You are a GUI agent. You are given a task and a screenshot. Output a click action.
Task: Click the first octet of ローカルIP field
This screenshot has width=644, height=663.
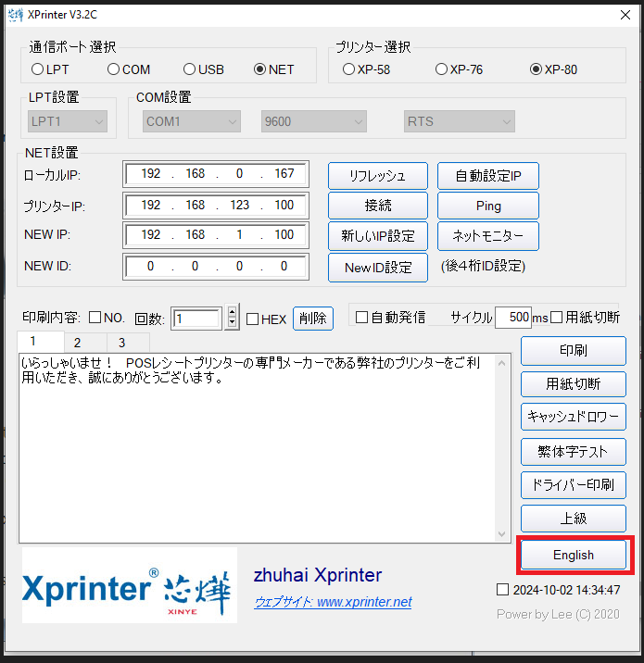pyautogui.click(x=150, y=173)
